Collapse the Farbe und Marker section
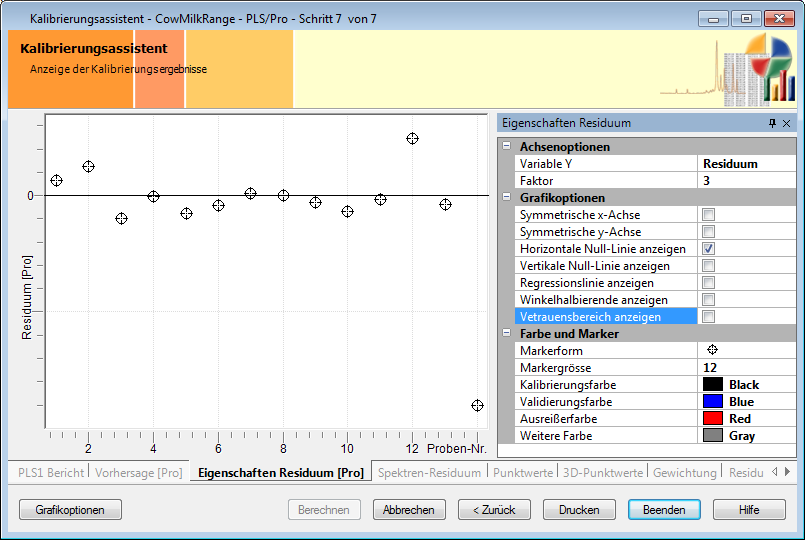The image size is (805, 540). 507,334
